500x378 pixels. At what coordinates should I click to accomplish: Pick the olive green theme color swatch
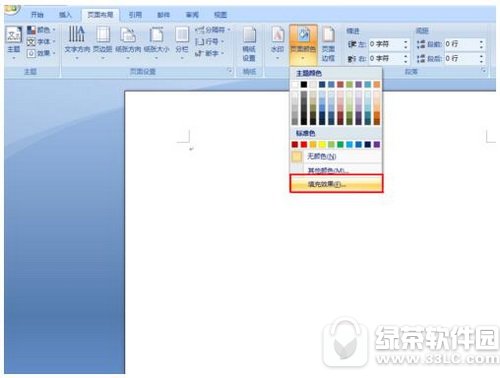pyautogui.click(x=349, y=84)
